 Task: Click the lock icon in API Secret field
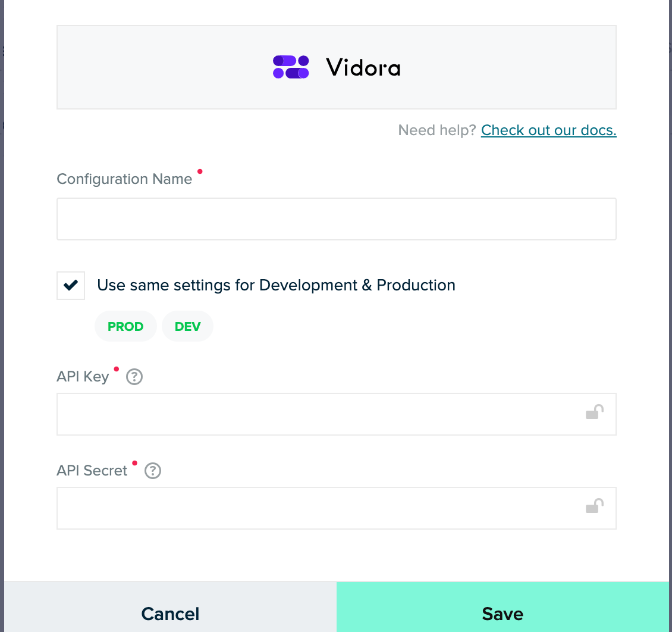pos(594,506)
